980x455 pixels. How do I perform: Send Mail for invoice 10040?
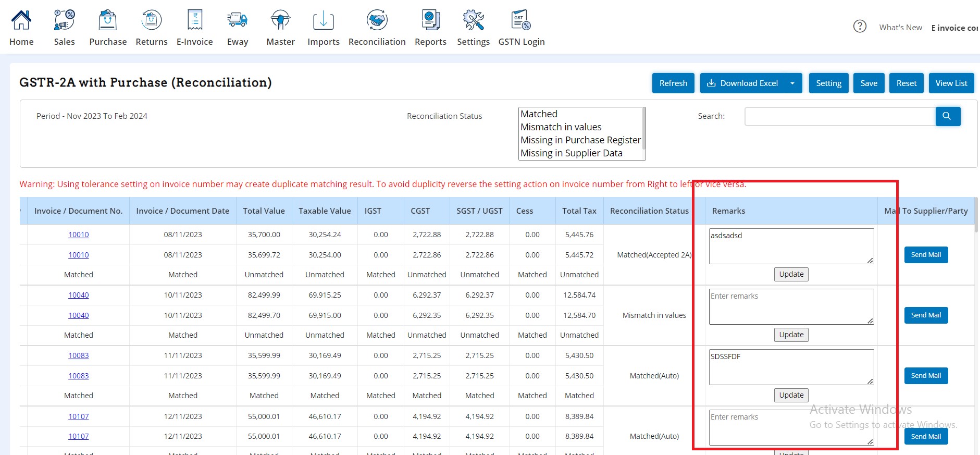[x=926, y=315]
